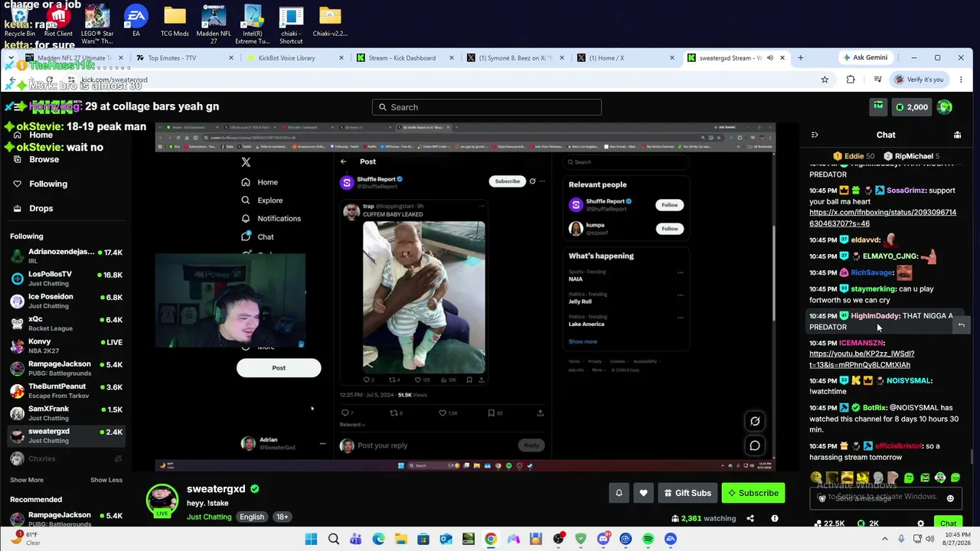The image size is (980, 551).
Task: Open Konvy's channel in Following list
Action: coord(67,346)
